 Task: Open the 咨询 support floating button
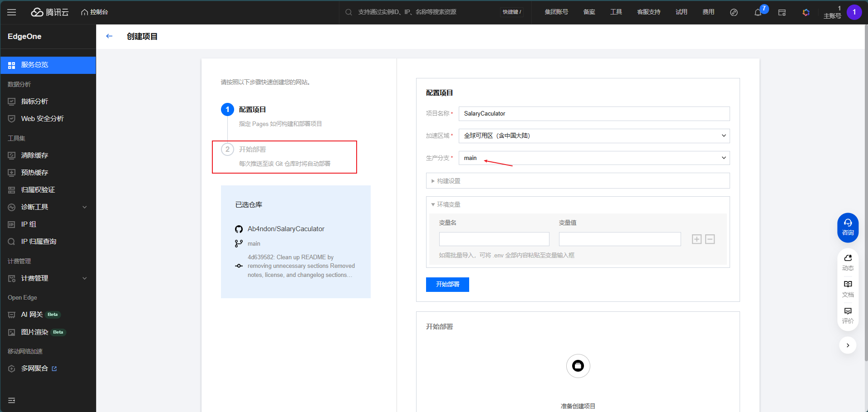pos(848,227)
